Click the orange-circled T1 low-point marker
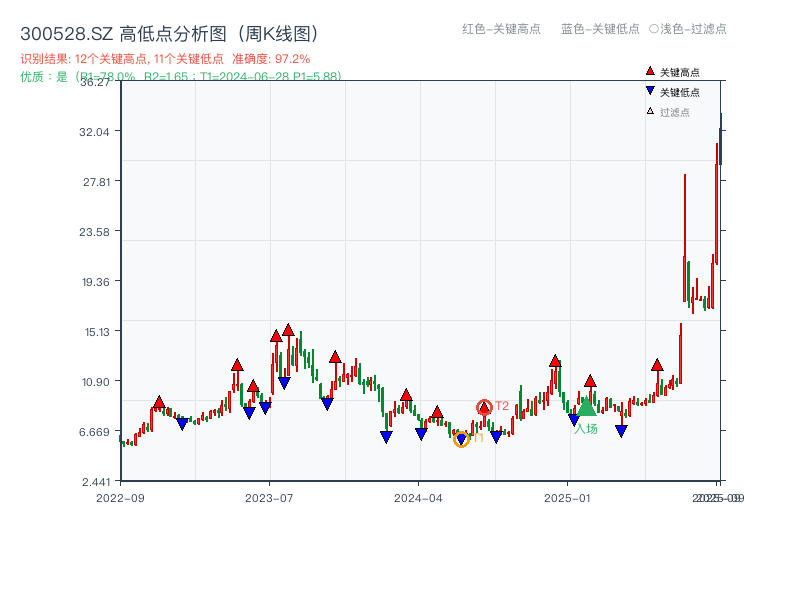800x600 pixels. pyautogui.click(x=461, y=439)
